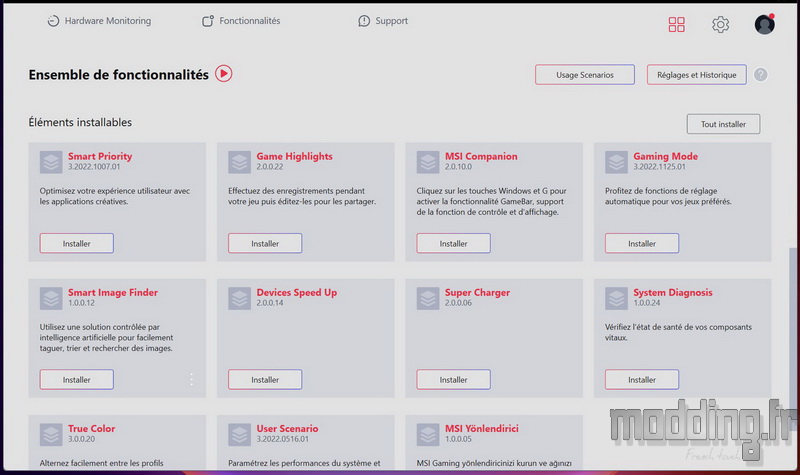Click the Devices Speed Up card icon
The height and width of the screenshot is (475, 800).
239,298
